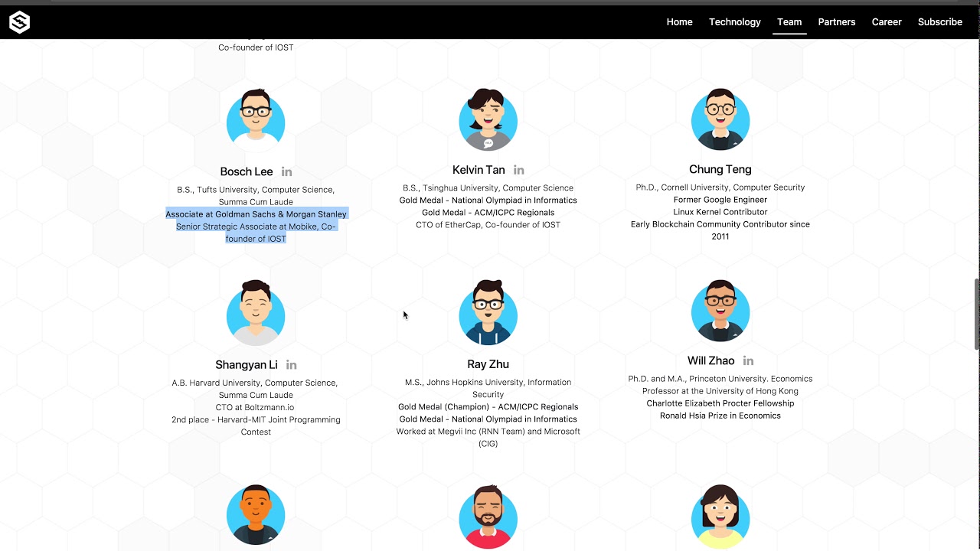
Task: Go to the Home menu item
Action: (679, 22)
